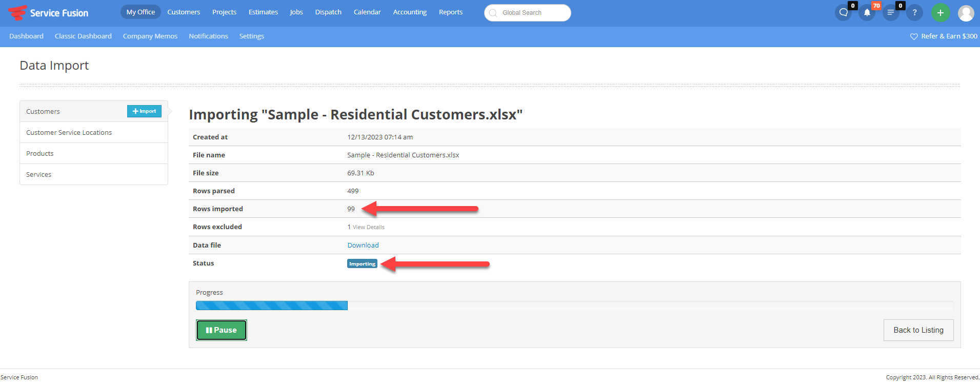Open the Calendar menu

pyautogui.click(x=367, y=12)
